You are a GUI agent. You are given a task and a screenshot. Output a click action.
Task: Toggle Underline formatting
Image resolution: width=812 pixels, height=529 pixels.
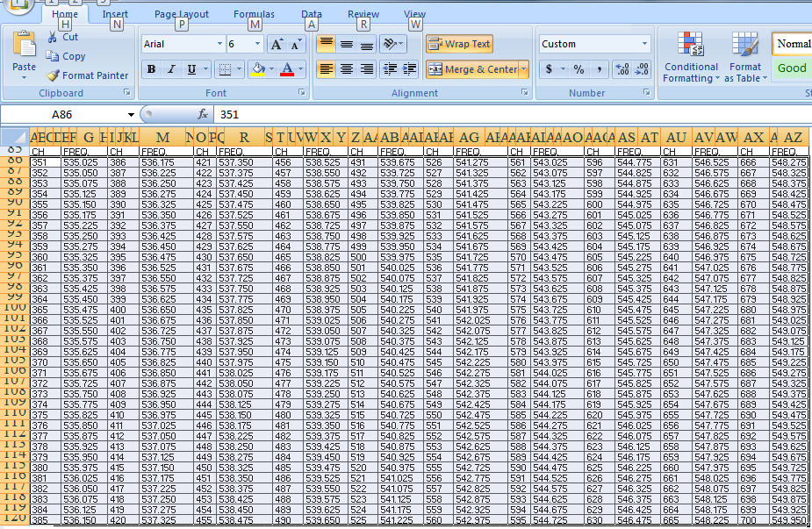191,68
